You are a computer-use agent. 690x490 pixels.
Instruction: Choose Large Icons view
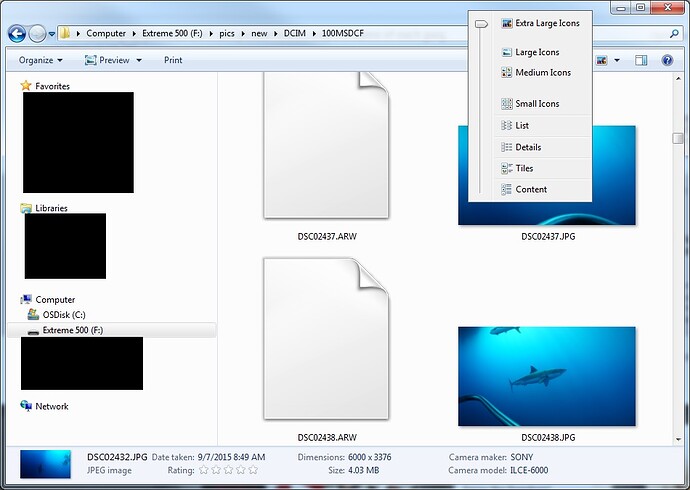click(531, 52)
